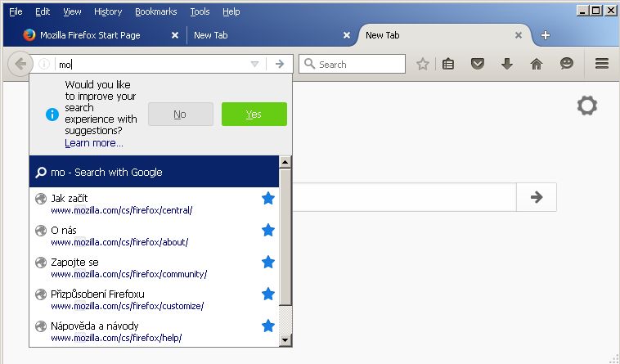620x364 pixels.
Task: Click the Go arrow in the address bar
Action: [280, 64]
